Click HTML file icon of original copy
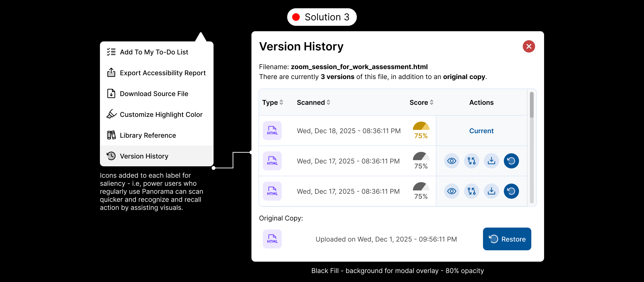Screen dimensions: 644x282 coord(272,239)
